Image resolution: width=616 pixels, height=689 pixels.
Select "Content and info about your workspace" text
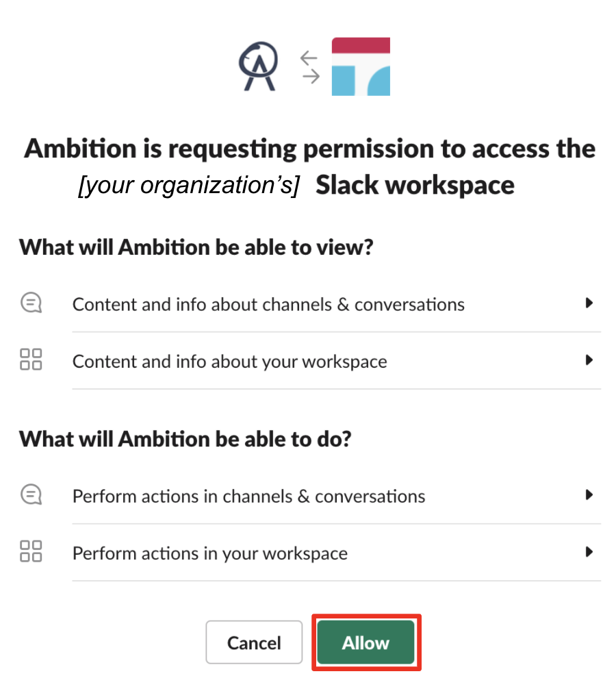[229, 361]
